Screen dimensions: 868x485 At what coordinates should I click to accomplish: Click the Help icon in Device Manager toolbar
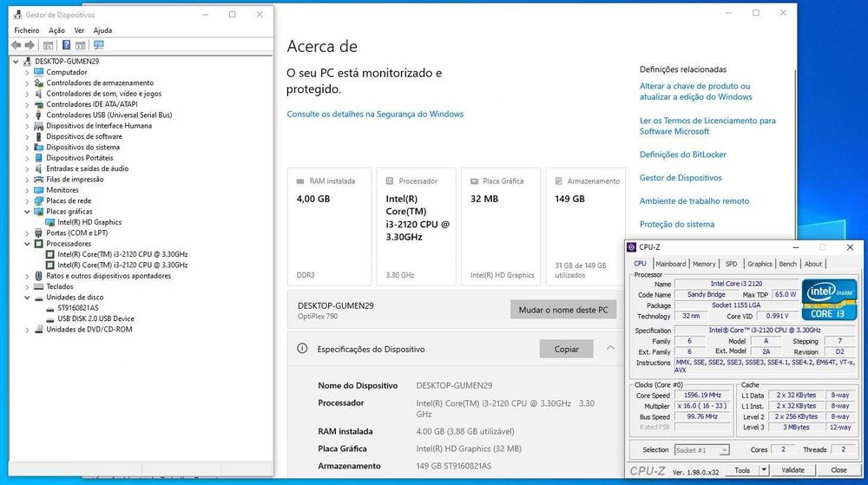tap(67, 45)
